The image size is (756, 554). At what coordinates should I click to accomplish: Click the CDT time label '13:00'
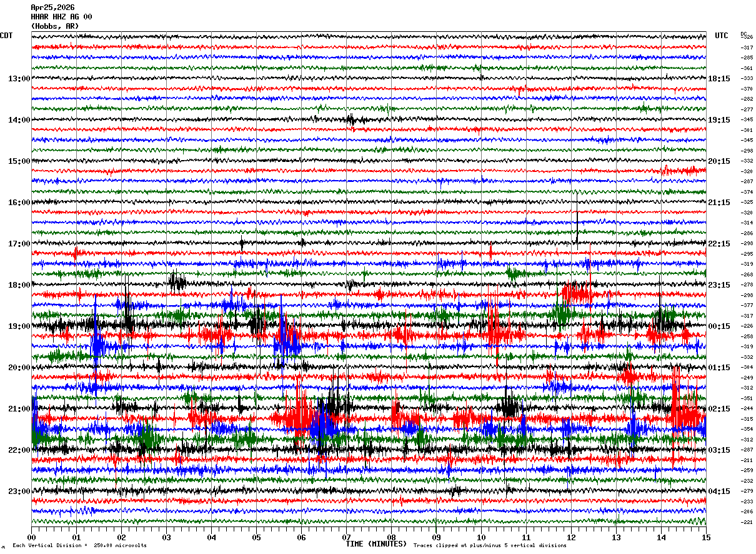[x=19, y=79]
